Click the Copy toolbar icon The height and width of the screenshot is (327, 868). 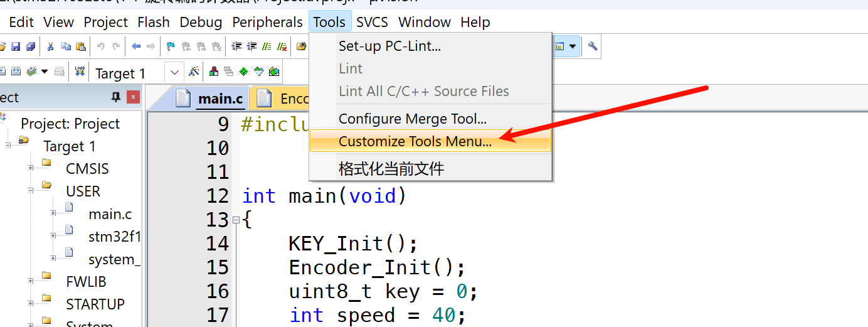coord(66,46)
